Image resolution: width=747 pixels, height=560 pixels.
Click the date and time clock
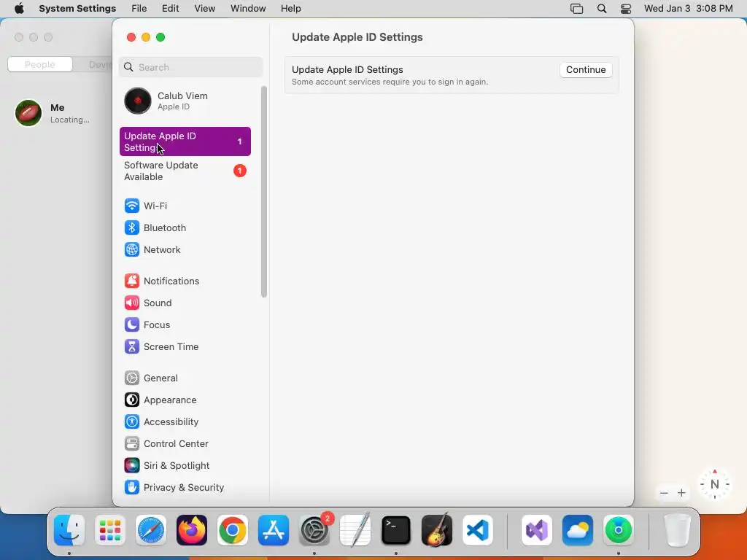(x=689, y=9)
